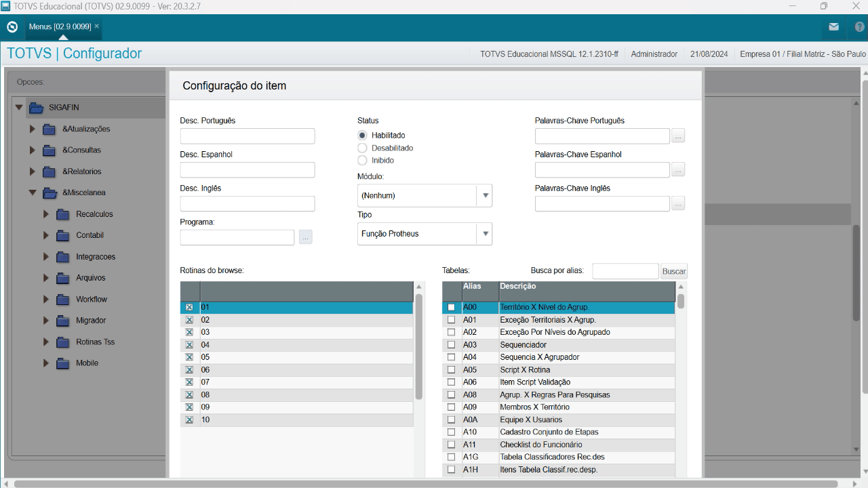The width and height of the screenshot is (868, 488).
Task: Uncheck browse routine 10 checkbox
Action: pyautogui.click(x=189, y=420)
